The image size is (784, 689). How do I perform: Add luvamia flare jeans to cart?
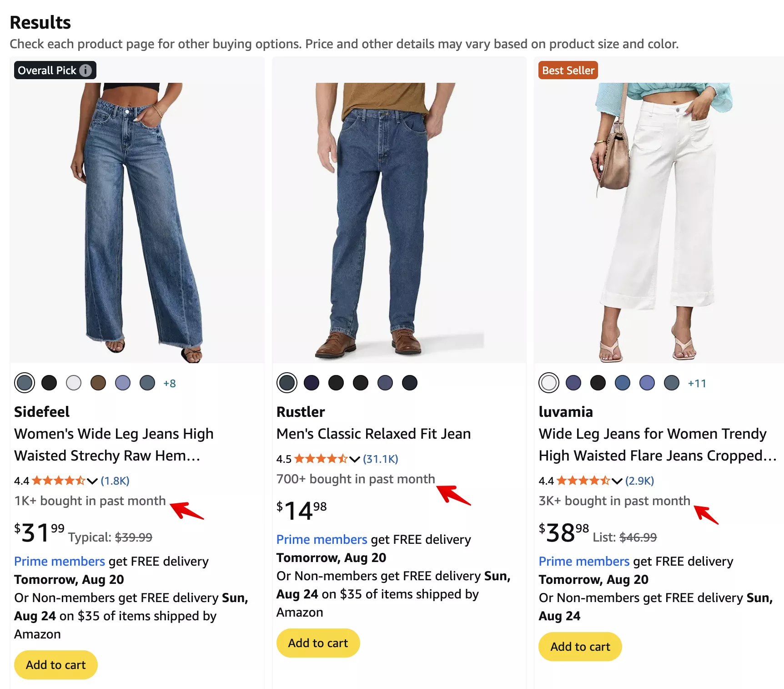(x=580, y=647)
